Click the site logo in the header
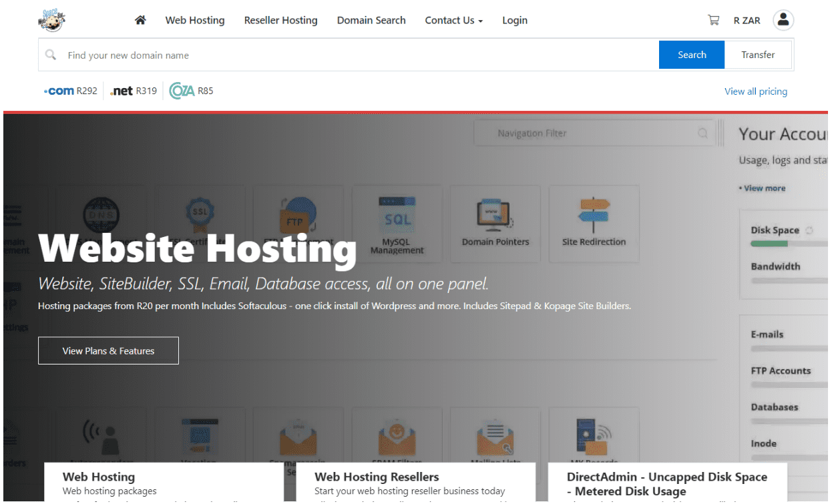832x504 pixels. click(x=52, y=20)
